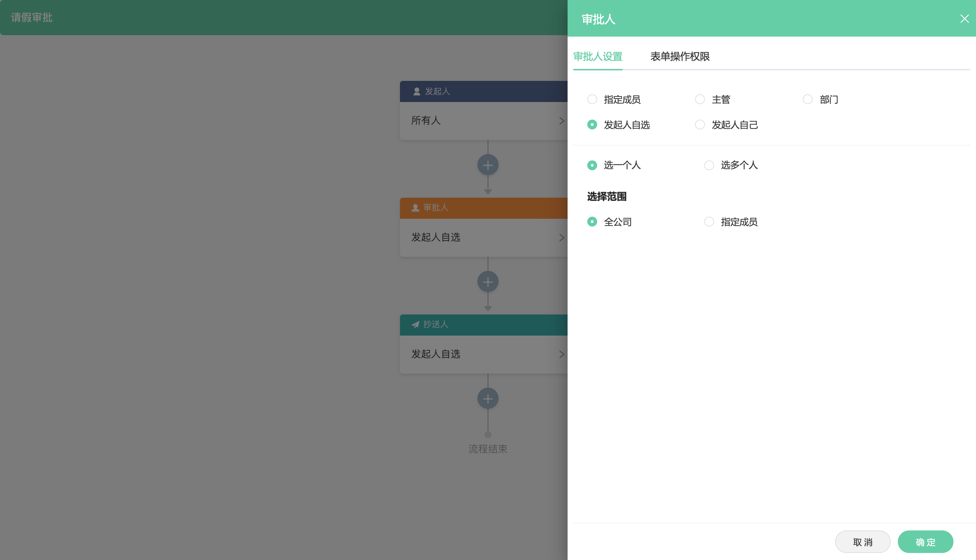Click the 发起人 header person icon
The image size is (976, 560).
click(417, 91)
